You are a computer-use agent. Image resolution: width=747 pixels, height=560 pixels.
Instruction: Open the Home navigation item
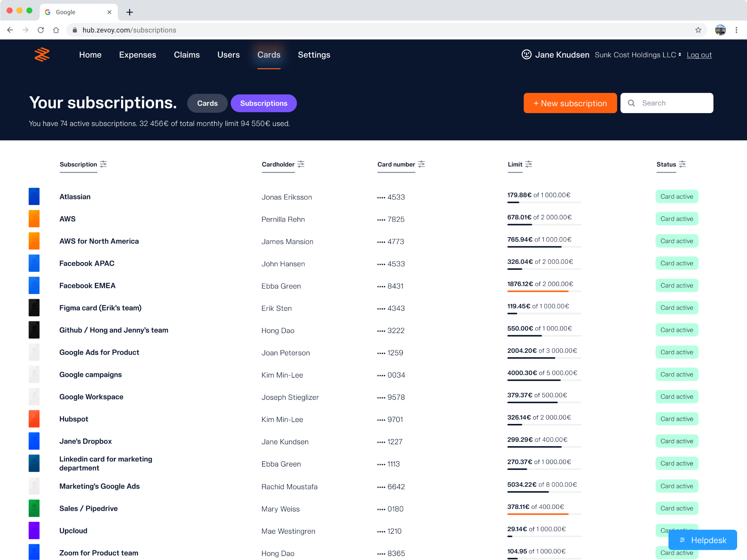click(x=90, y=55)
